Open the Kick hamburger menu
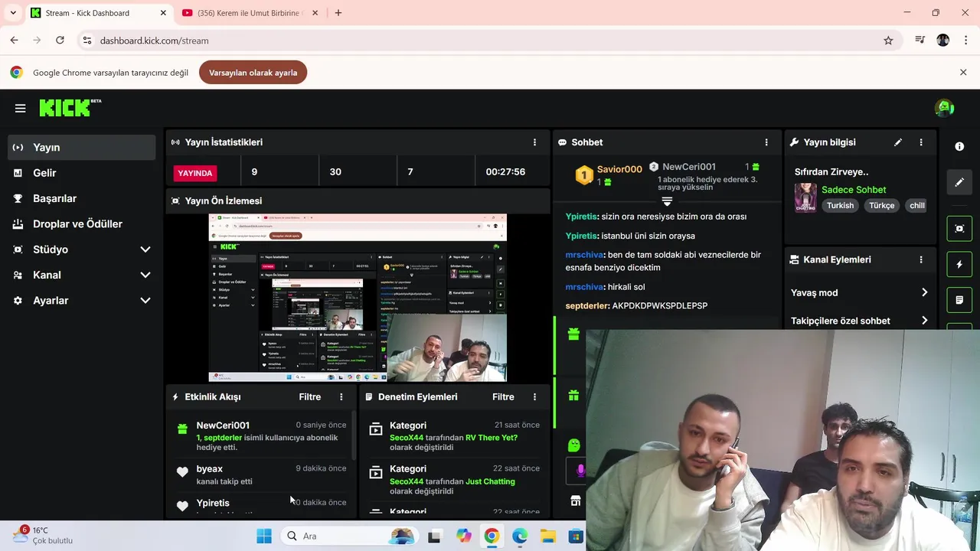 (21, 109)
